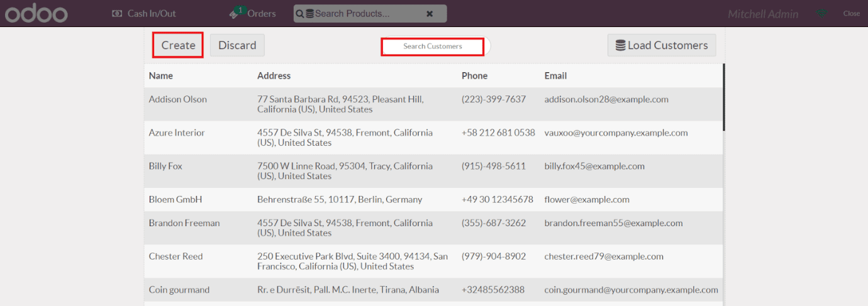Screen dimensions: 868x306
Task: Click phone +49 30 12345678
Action: [x=498, y=199]
